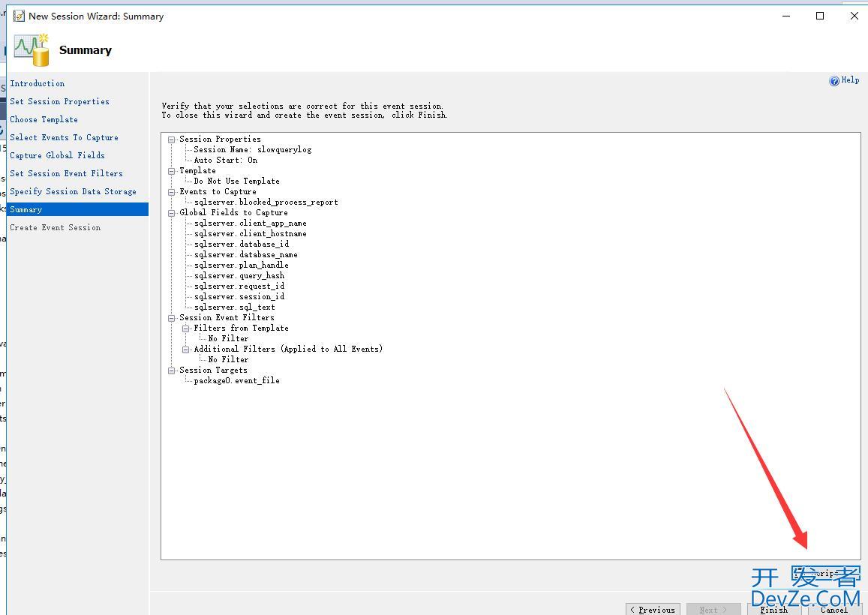Viewport: 868px width, 615px height.
Task: Select No Filter under Additional Filters
Action: click(x=228, y=360)
